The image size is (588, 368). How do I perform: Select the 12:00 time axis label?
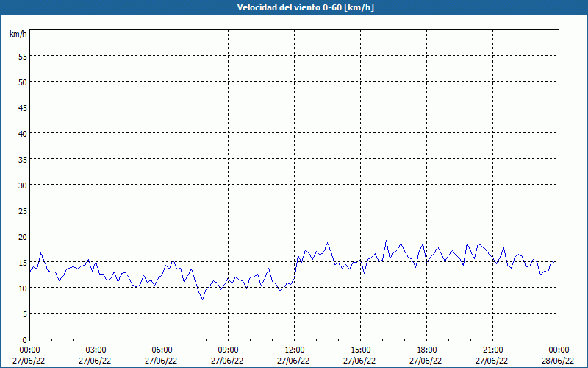[294, 350]
